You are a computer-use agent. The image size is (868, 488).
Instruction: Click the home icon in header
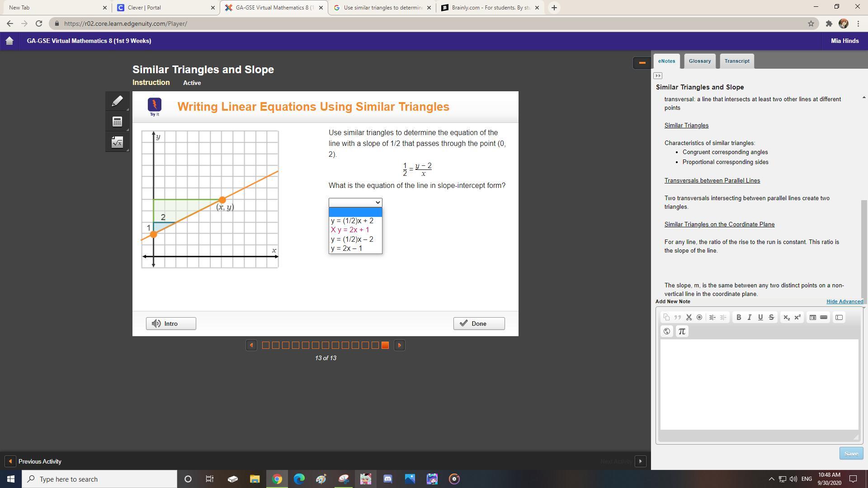[x=9, y=41]
